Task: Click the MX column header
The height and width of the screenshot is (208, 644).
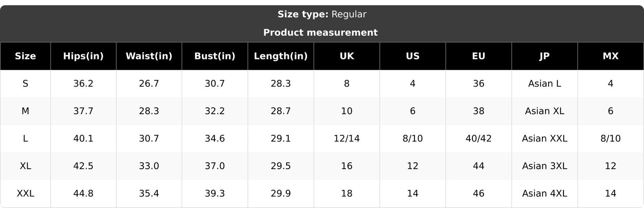Action: [611, 56]
